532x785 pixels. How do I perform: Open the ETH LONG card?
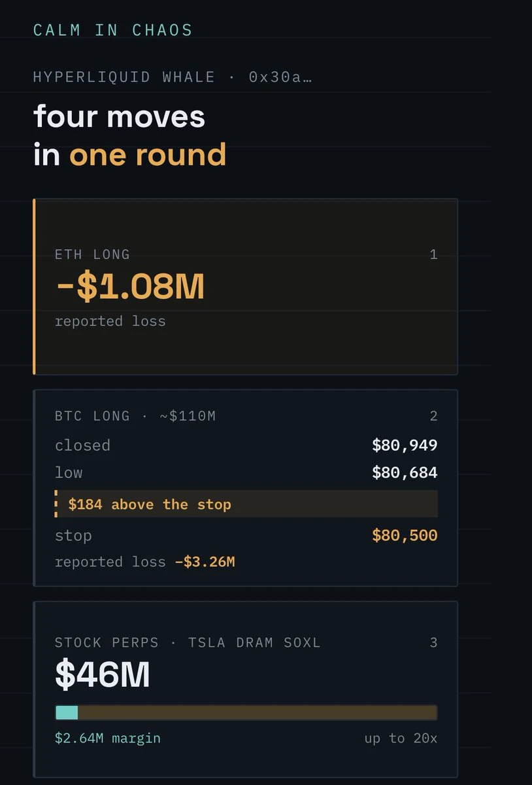(245, 287)
